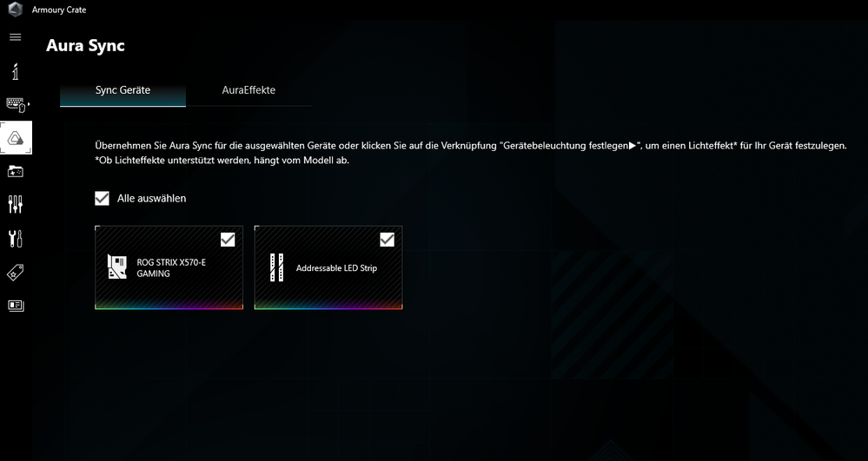Uncheck the Addressable LED Strip checkbox
The height and width of the screenshot is (461, 868).
(387, 240)
